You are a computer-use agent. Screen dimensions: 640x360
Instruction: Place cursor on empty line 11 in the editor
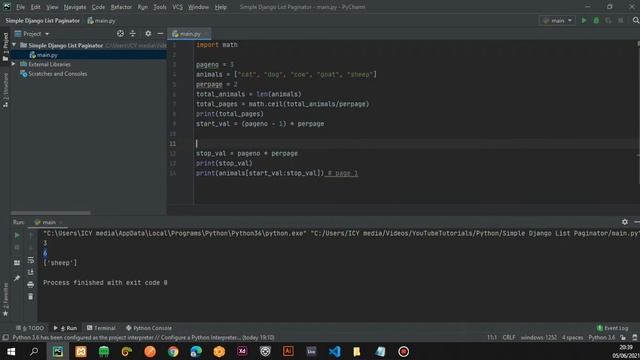tap(416, 143)
